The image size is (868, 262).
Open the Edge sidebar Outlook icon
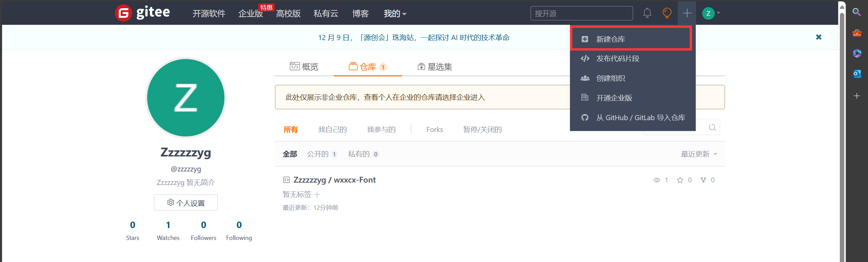tap(857, 74)
